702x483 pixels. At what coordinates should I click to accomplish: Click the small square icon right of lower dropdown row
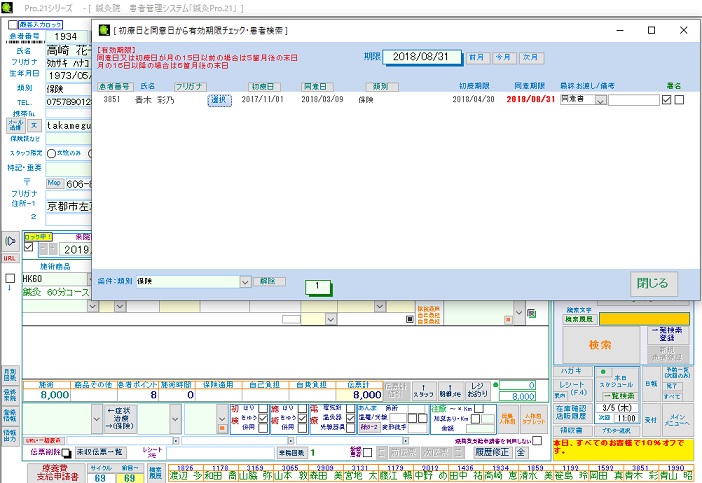tap(410, 319)
